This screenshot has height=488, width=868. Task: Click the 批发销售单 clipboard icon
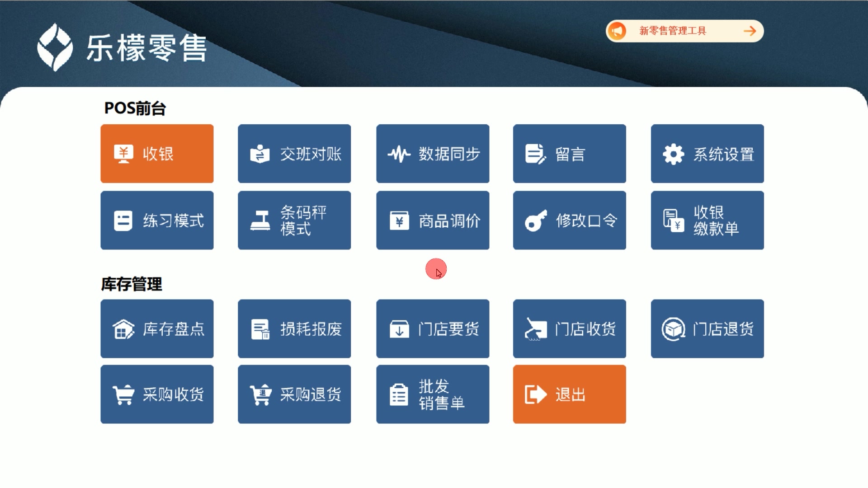[399, 394]
